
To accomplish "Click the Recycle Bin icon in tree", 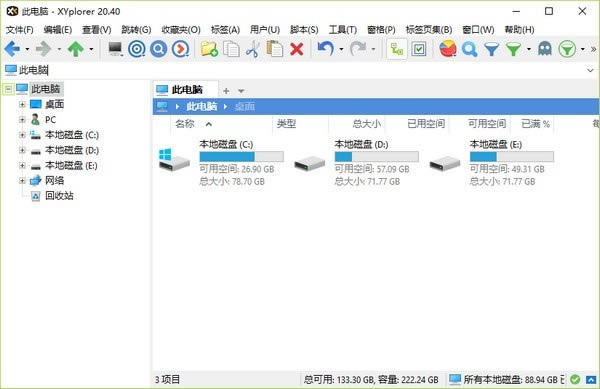I will coord(36,196).
